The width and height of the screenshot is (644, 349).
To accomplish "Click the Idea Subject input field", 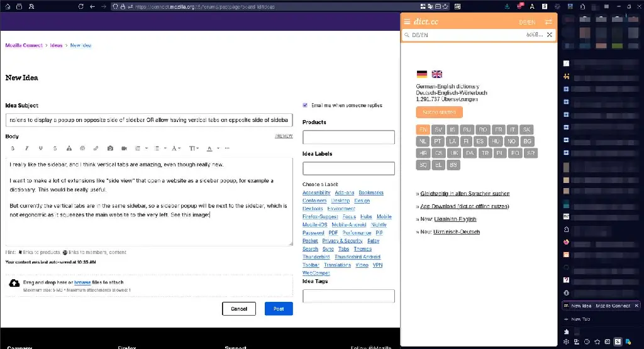I will pyautogui.click(x=149, y=120).
